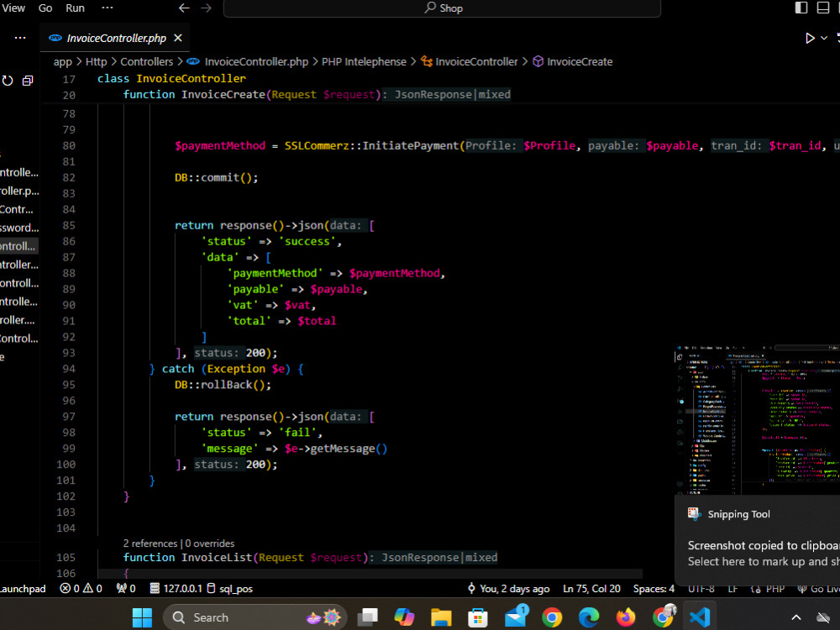Open the sidebar file ending 'ssword...'
This screenshot has height=630, width=840.
point(19,228)
